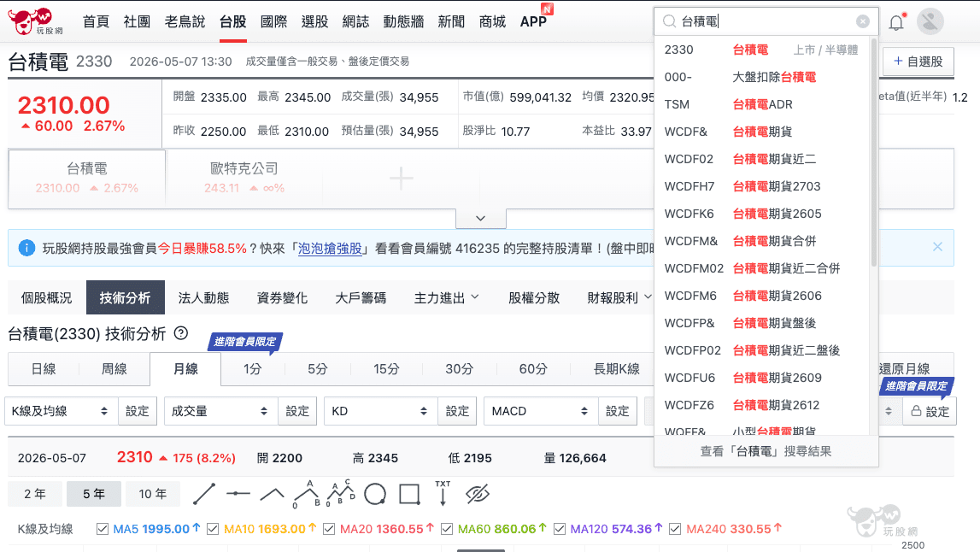Select the circle drawing tool
This screenshot has height=552, width=980.
tap(375, 494)
